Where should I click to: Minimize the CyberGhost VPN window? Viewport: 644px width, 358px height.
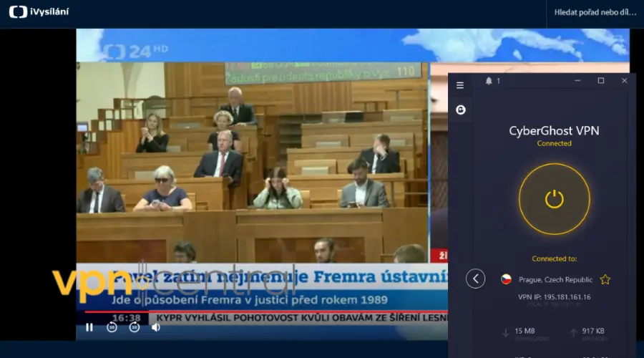[577, 81]
